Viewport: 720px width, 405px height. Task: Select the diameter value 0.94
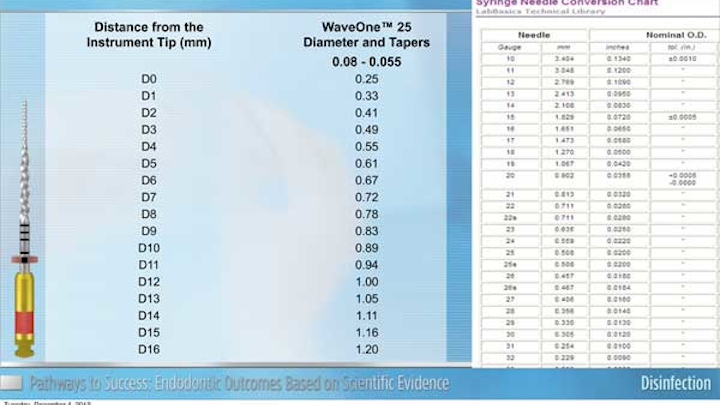pos(366,265)
